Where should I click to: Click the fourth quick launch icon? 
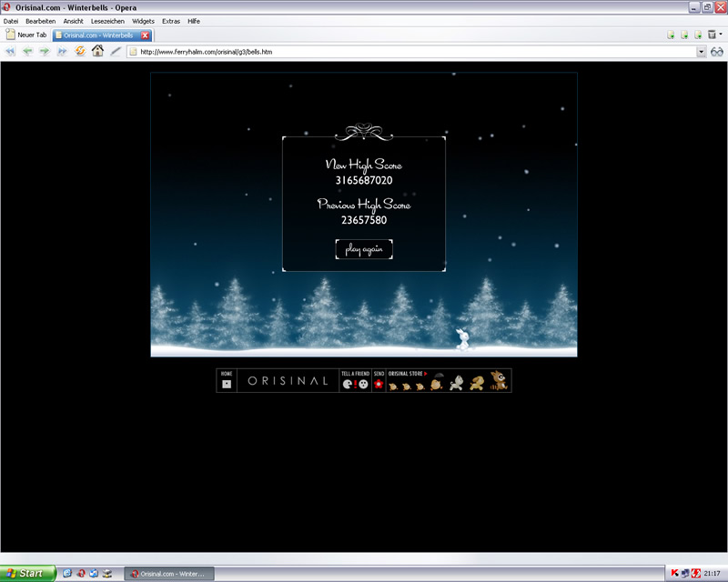(x=107, y=574)
